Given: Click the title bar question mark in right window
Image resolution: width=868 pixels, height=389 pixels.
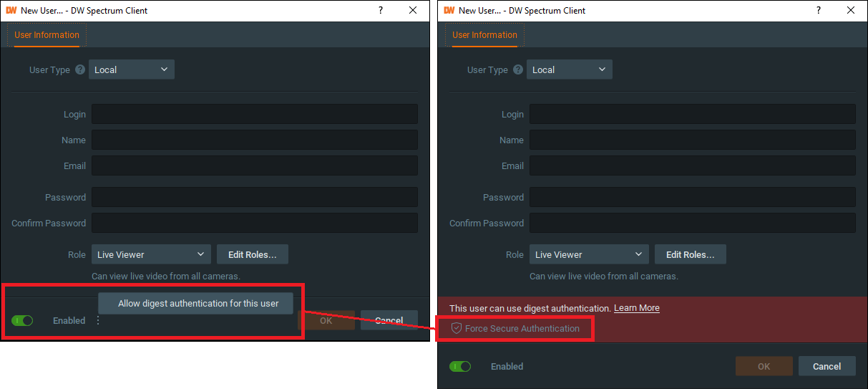Looking at the screenshot, I should [x=818, y=11].
